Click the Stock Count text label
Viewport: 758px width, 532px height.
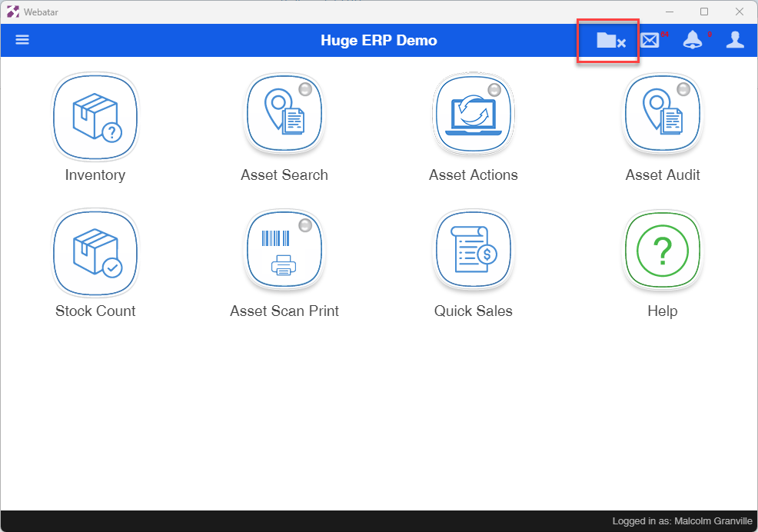point(95,311)
